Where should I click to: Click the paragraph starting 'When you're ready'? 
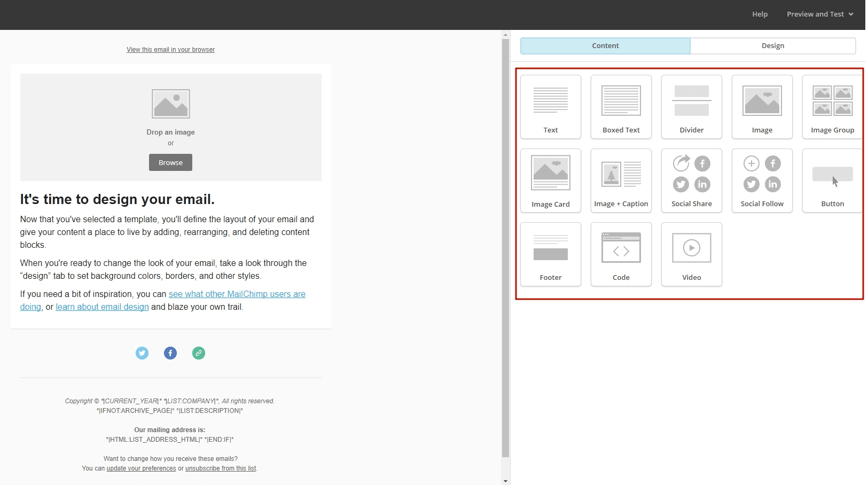coord(163,270)
